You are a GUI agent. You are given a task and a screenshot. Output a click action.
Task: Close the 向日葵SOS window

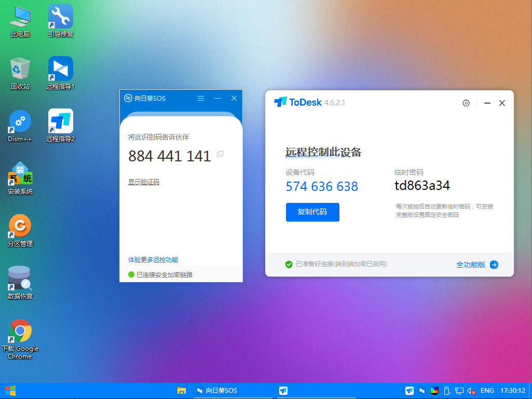pos(234,99)
